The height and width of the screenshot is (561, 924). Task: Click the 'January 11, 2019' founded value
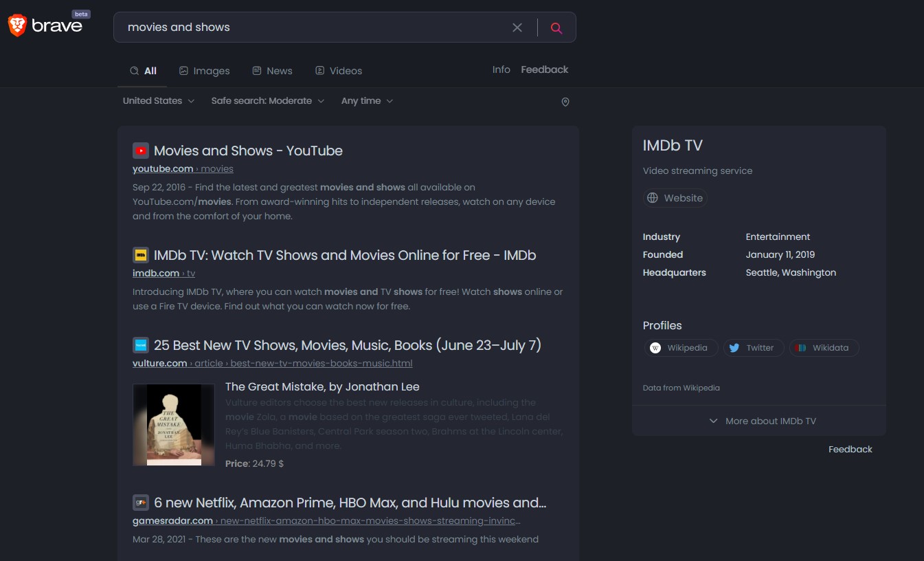tap(780, 255)
